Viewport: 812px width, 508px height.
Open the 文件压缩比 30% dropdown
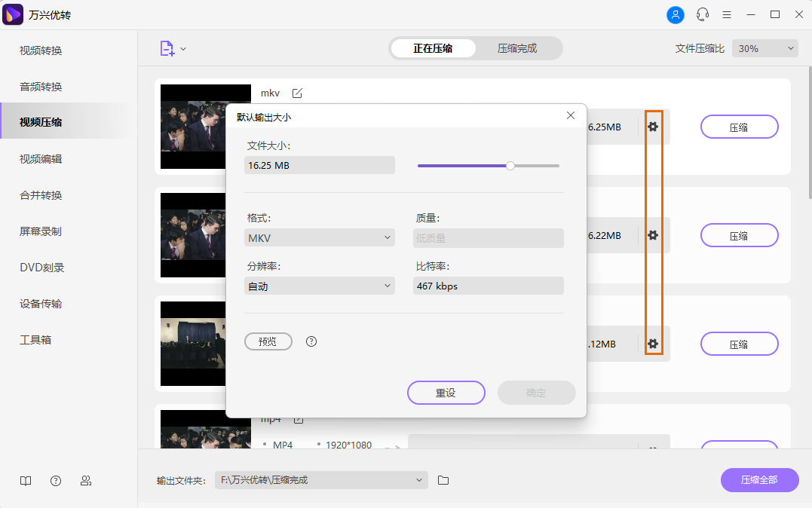[765, 48]
